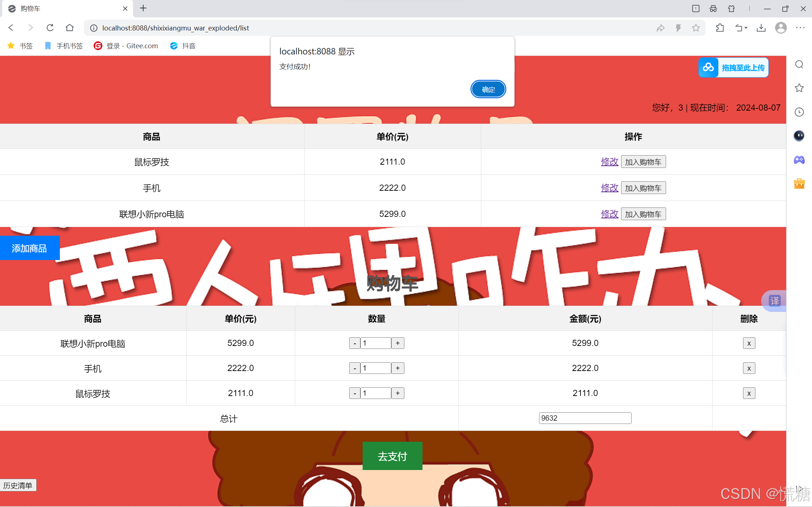Open the user profile avatar
The width and height of the screenshot is (812, 507).
(781, 28)
